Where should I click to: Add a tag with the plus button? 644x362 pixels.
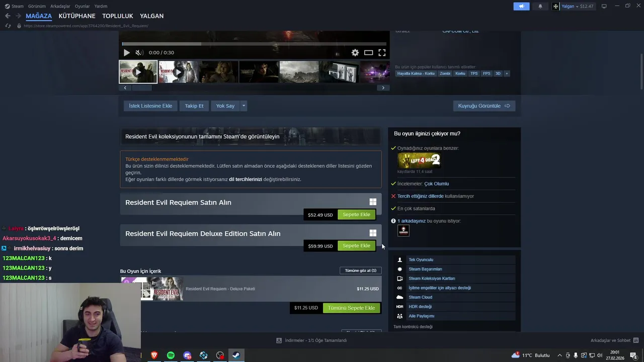click(507, 73)
